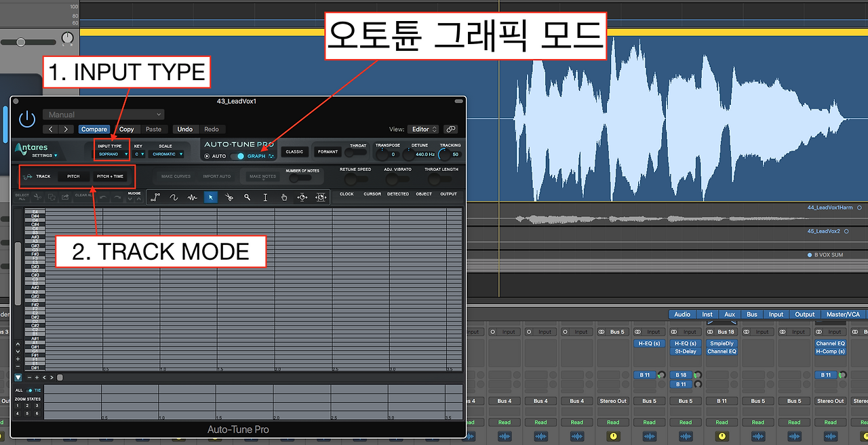This screenshot has height=445, width=868.
Task: Click the undo curved arrow in edit bar
Action: [x=103, y=197]
